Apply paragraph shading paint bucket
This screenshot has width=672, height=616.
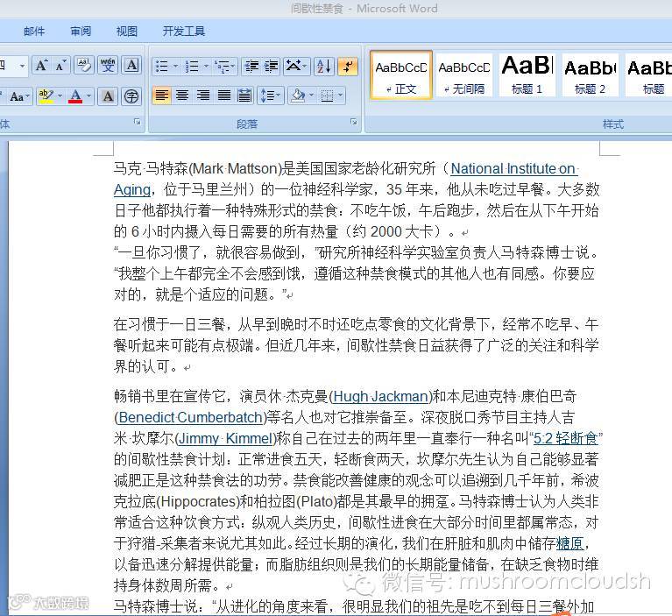297,96
